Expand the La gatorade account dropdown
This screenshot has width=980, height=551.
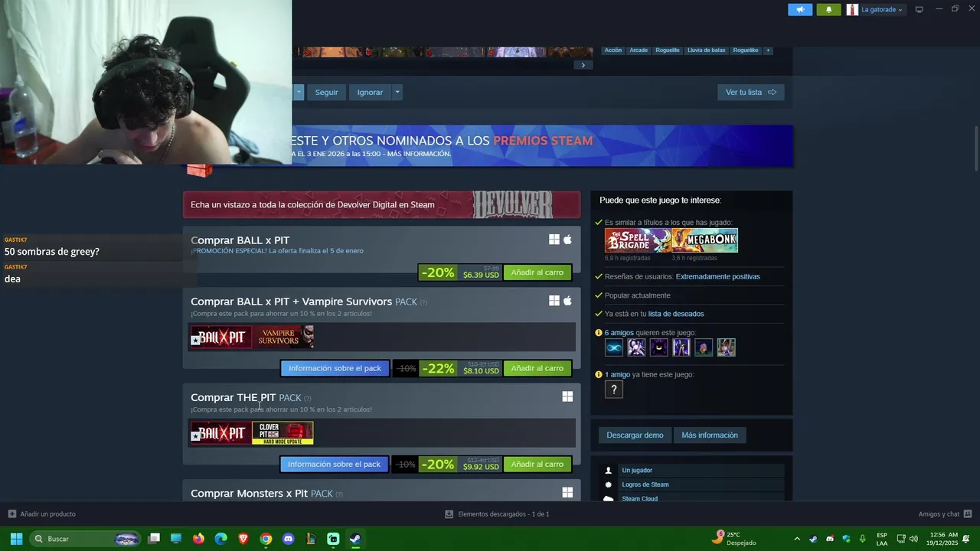(x=900, y=10)
